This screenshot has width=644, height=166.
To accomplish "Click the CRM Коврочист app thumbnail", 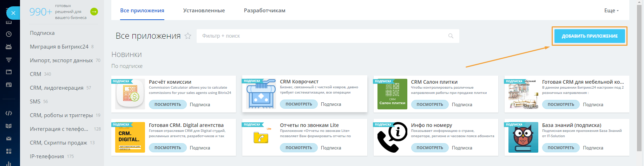I will point(261,94).
